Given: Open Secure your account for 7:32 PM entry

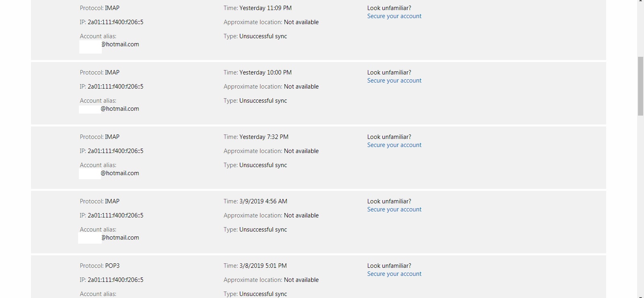Looking at the screenshot, I should [394, 145].
